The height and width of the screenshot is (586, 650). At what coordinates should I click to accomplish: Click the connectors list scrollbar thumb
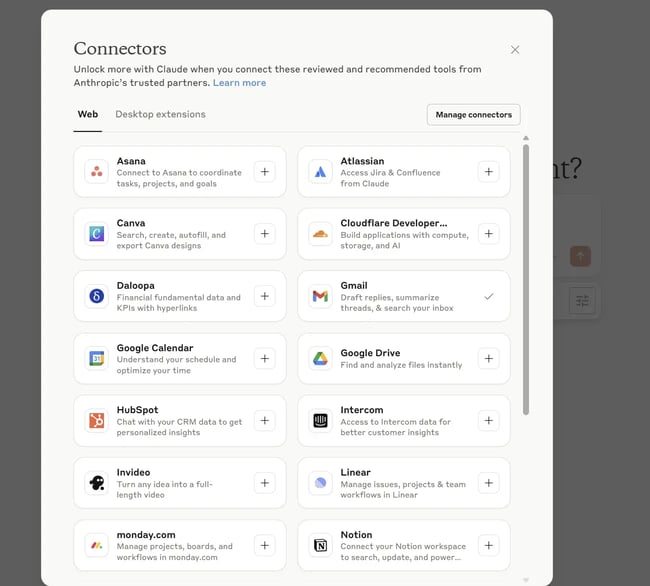click(x=526, y=280)
